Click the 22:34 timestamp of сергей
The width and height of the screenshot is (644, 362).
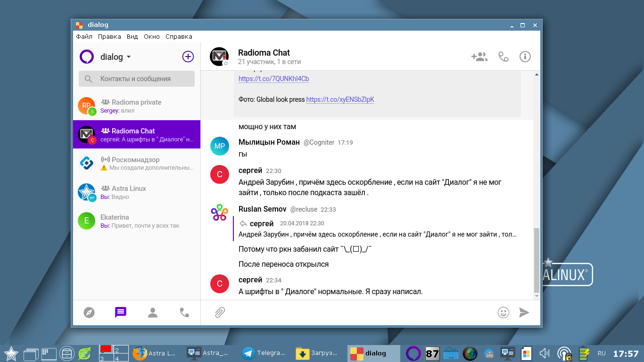[x=273, y=280]
